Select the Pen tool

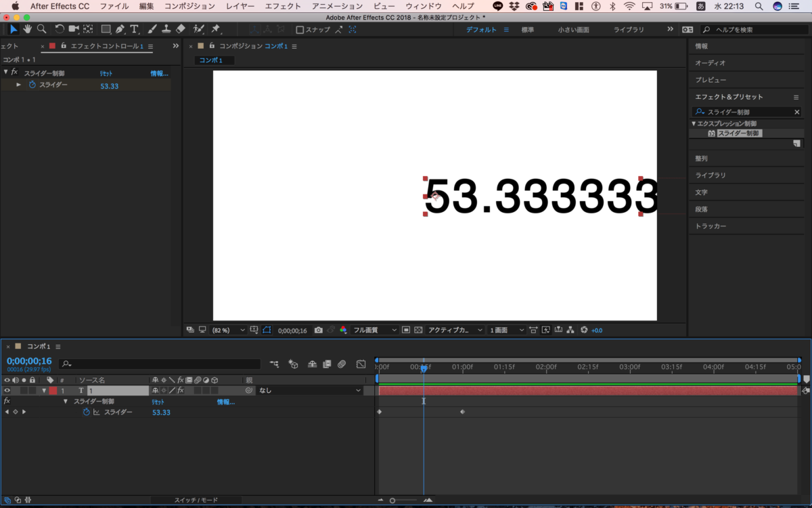point(120,29)
